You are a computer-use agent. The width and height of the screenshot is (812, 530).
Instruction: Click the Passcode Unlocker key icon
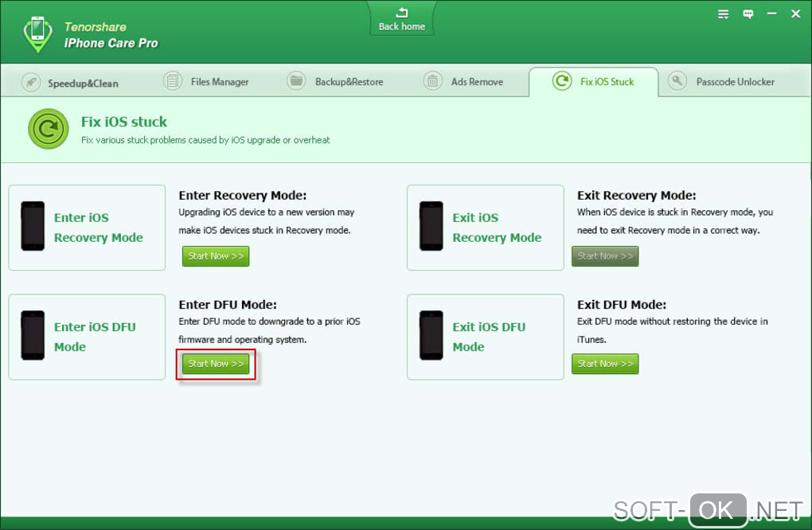click(x=677, y=81)
